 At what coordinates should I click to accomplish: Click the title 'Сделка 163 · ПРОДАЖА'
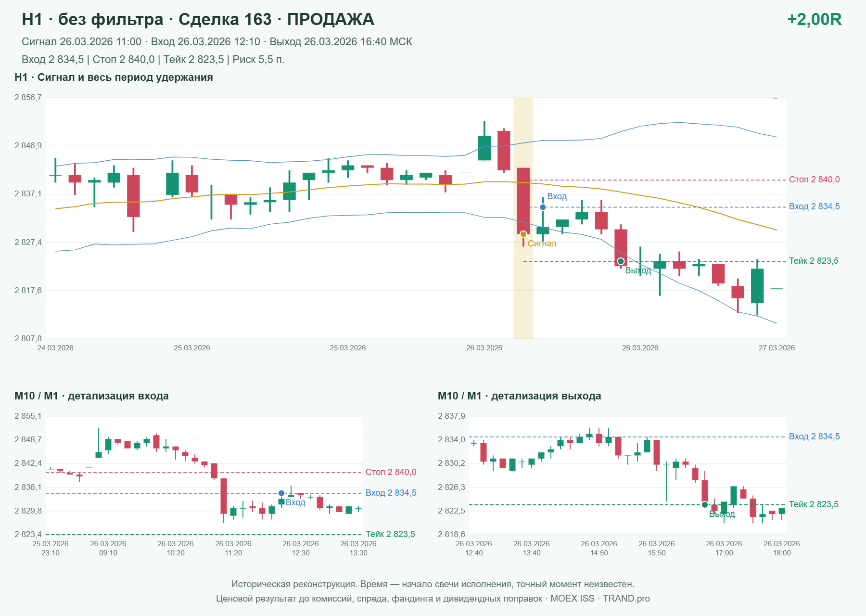tap(276, 19)
